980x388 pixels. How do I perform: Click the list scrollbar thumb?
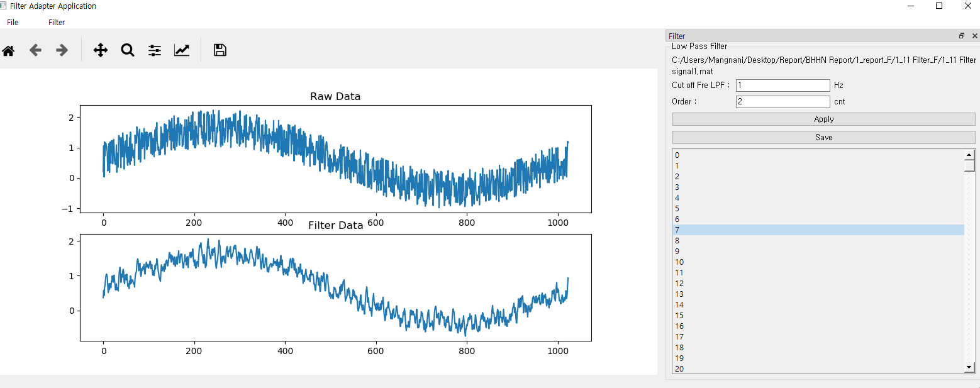[969, 165]
